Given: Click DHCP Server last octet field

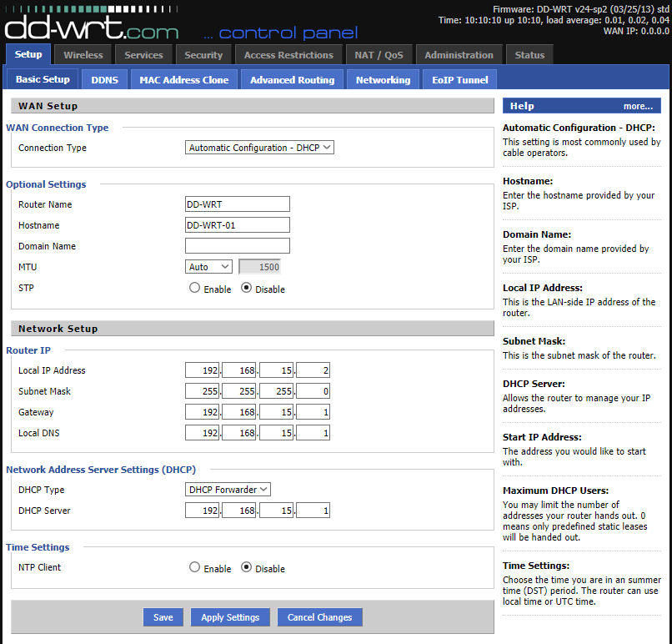Looking at the screenshot, I should click(x=313, y=511).
